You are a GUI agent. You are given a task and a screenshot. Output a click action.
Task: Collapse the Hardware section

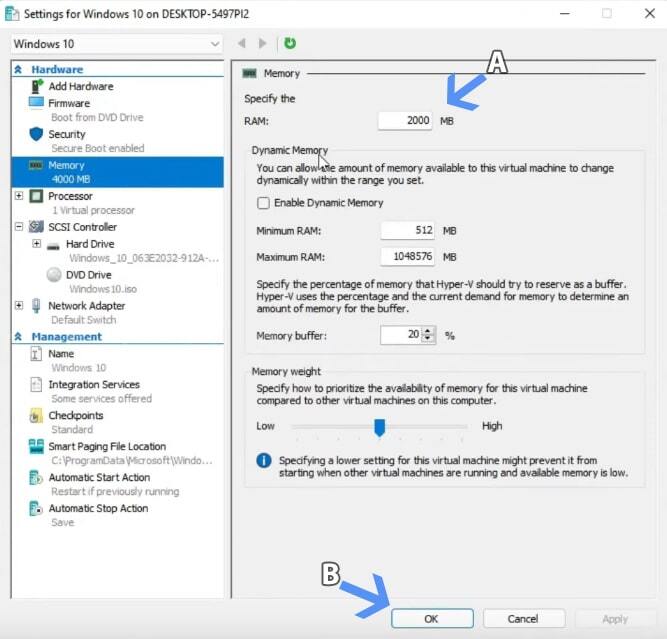tap(18, 69)
